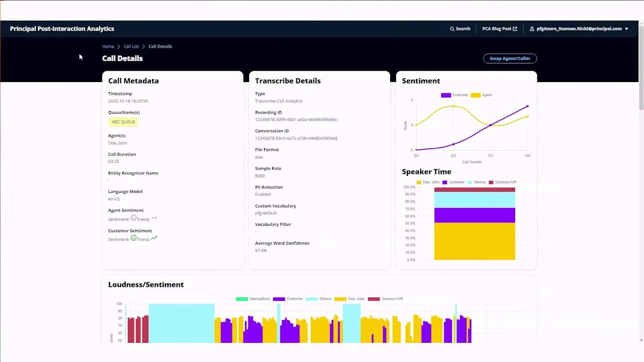Toggle Doe, John in Speaker Time legend
The width and height of the screenshot is (644, 362).
click(x=428, y=182)
